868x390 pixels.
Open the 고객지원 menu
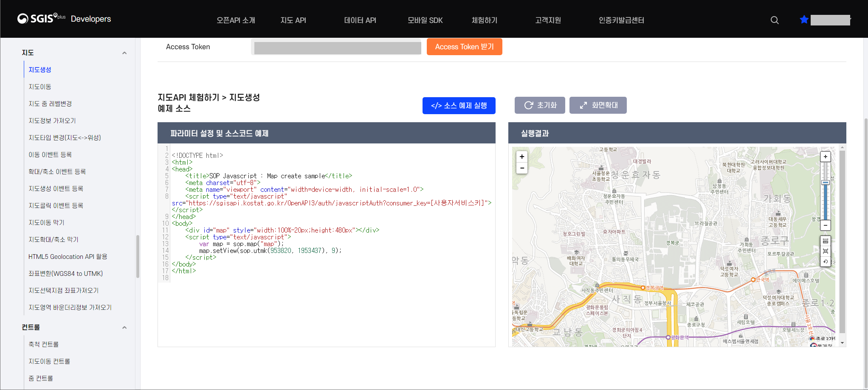click(x=548, y=20)
